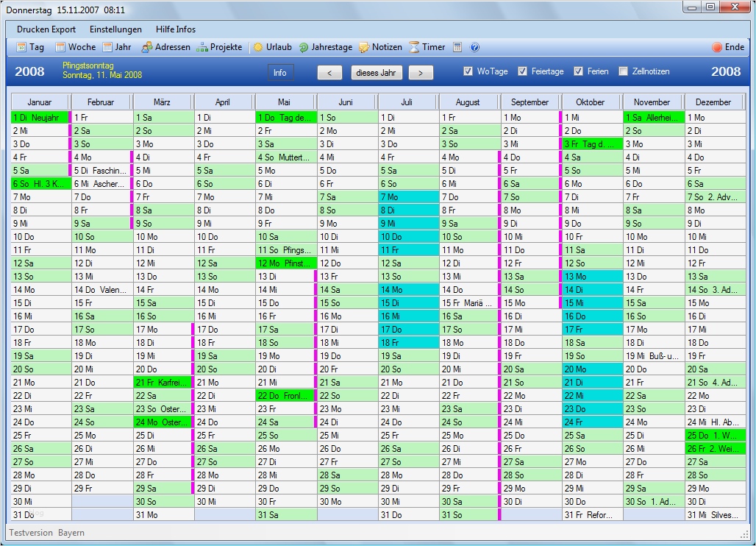Toggle the Ferien checkbox

coord(578,71)
